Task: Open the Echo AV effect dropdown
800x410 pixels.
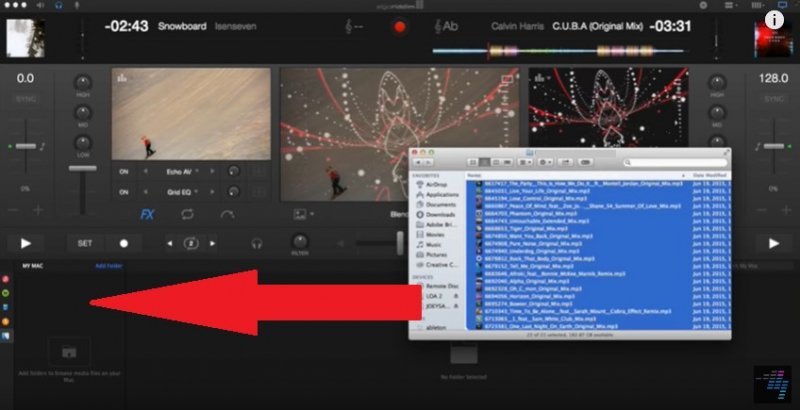Action: (x=181, y=170)
